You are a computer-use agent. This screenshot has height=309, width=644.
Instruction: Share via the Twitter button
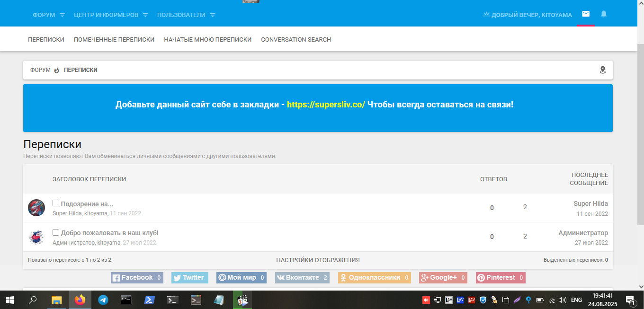190,278
